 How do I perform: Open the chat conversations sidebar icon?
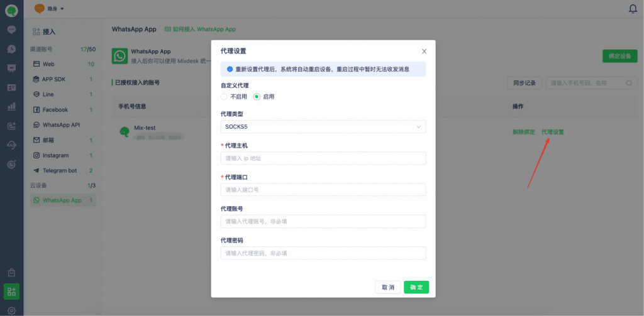coord(11,30)
